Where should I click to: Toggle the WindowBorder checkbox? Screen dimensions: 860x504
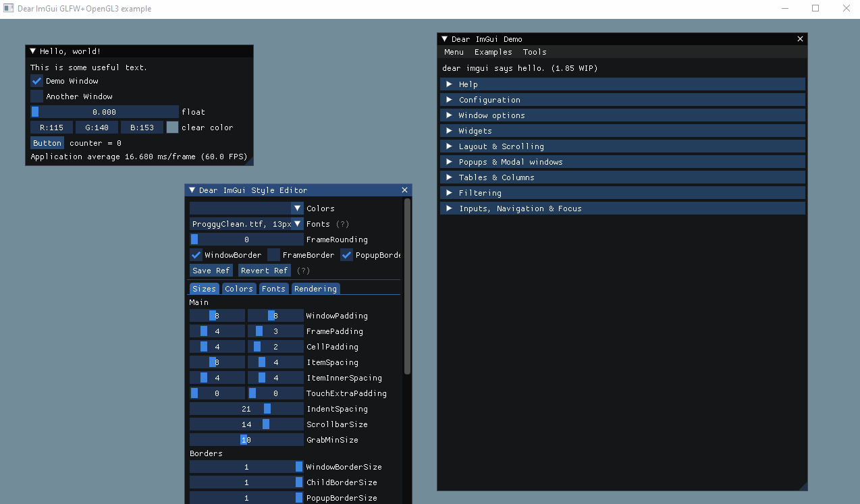click(196, 254)
